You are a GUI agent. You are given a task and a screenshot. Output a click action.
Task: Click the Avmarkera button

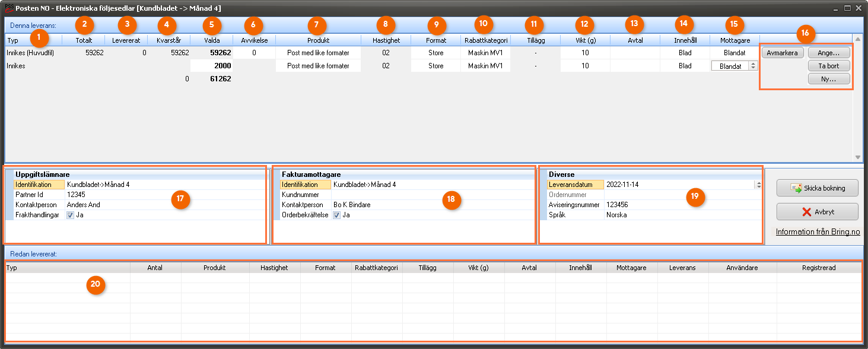pyautogui.click(x=783, y=52)
